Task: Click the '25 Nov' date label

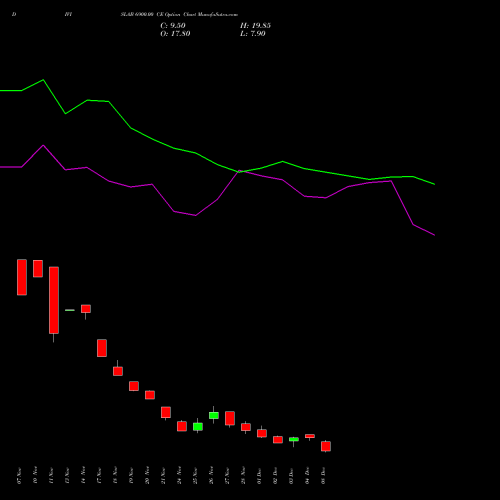Action: point(195,476)
